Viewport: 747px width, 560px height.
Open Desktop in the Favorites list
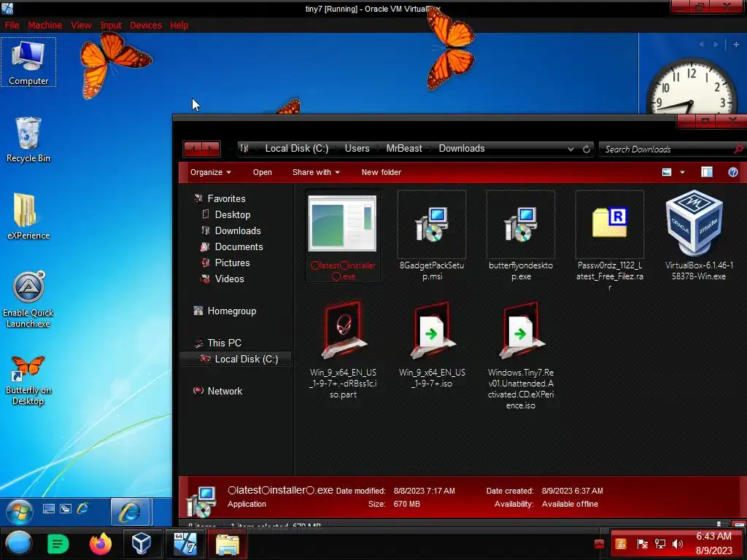pyautogui.click(x=233, y=215)
